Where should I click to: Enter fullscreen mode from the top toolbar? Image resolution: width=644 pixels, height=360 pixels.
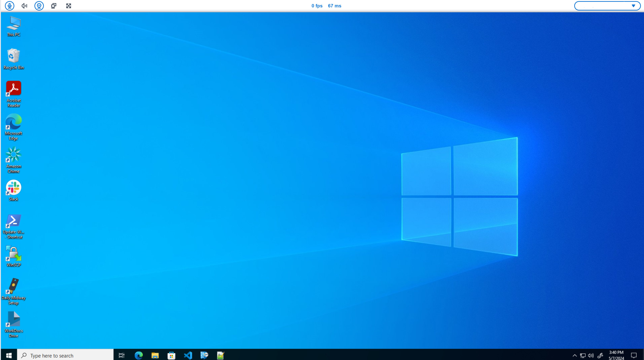click(68, 6)
